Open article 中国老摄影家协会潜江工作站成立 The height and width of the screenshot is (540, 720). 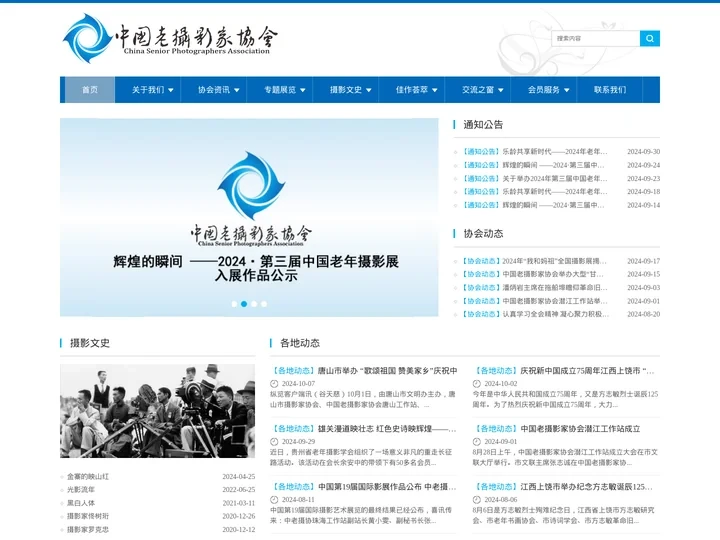click(x=580, y=429)
